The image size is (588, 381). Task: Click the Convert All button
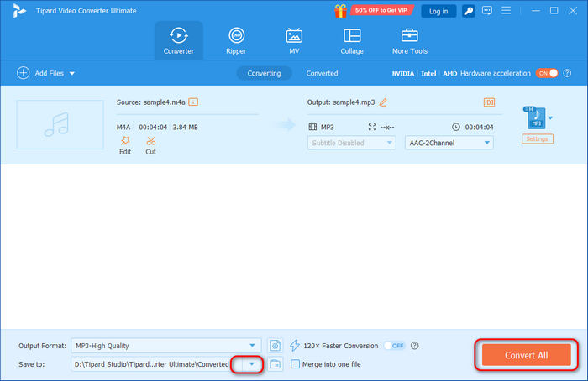[x=526, y=355]
